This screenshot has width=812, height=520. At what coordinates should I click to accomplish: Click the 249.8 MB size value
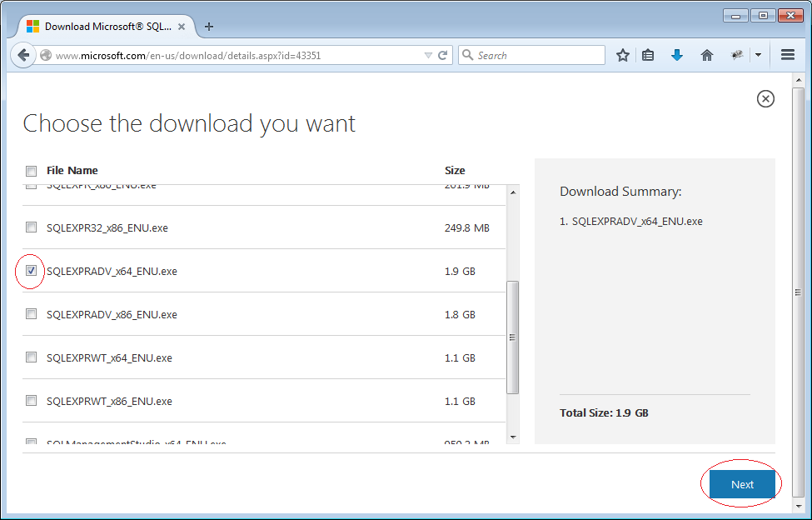tap(466, 227)
